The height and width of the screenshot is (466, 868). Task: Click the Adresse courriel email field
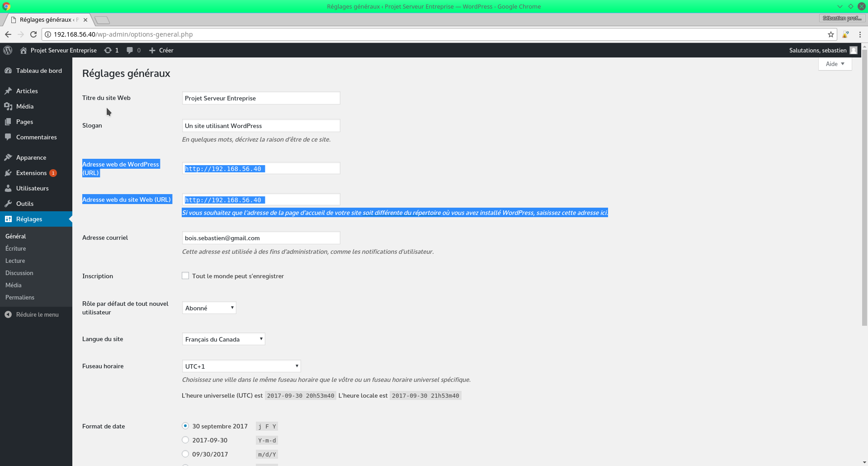[261, 238]
